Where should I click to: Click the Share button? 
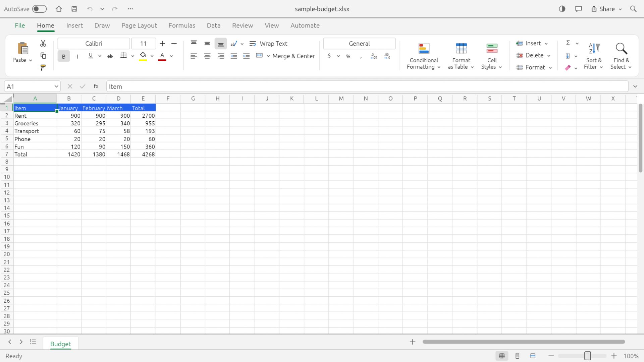[x=606, y=9]
